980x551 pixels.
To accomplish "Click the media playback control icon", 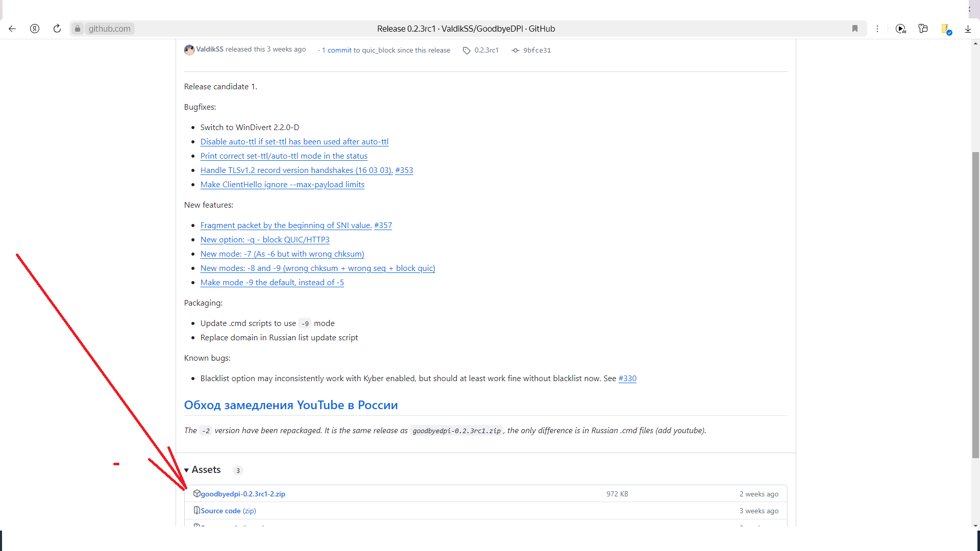I will [901, 29].
